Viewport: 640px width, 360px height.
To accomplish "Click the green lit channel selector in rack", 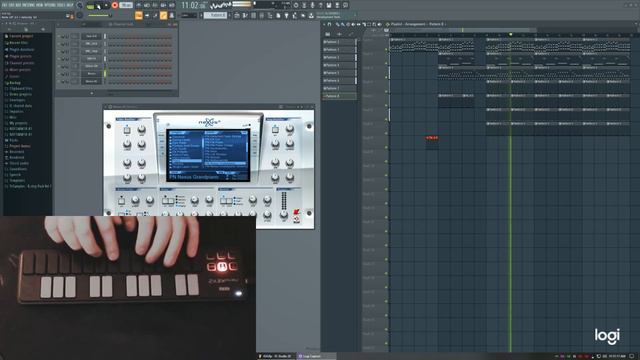I will point(105,73).
